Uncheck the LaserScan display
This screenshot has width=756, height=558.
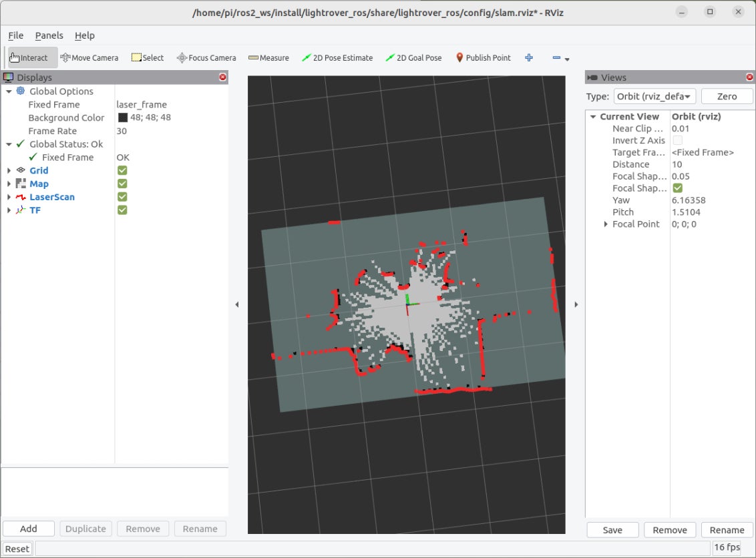[122, 197]
